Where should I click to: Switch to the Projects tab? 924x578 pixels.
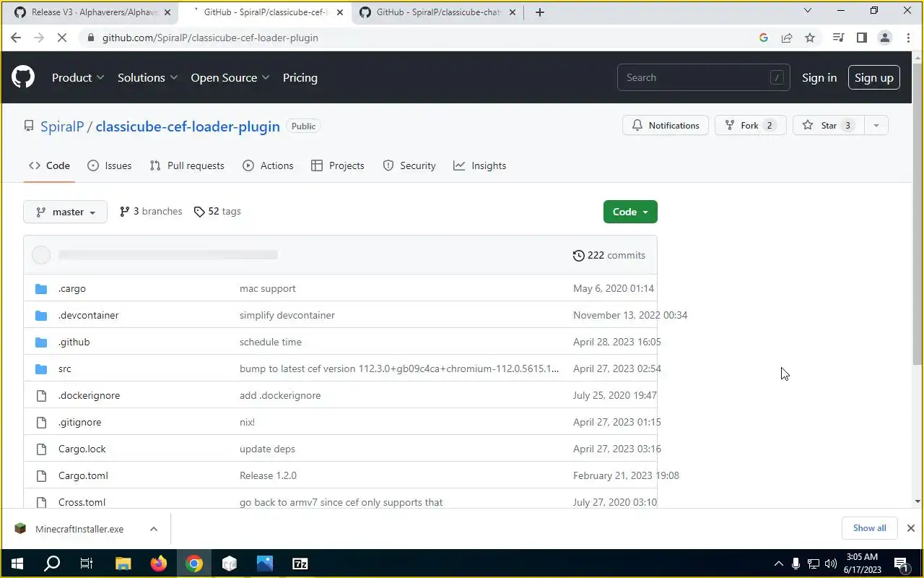tap(337, 165)
